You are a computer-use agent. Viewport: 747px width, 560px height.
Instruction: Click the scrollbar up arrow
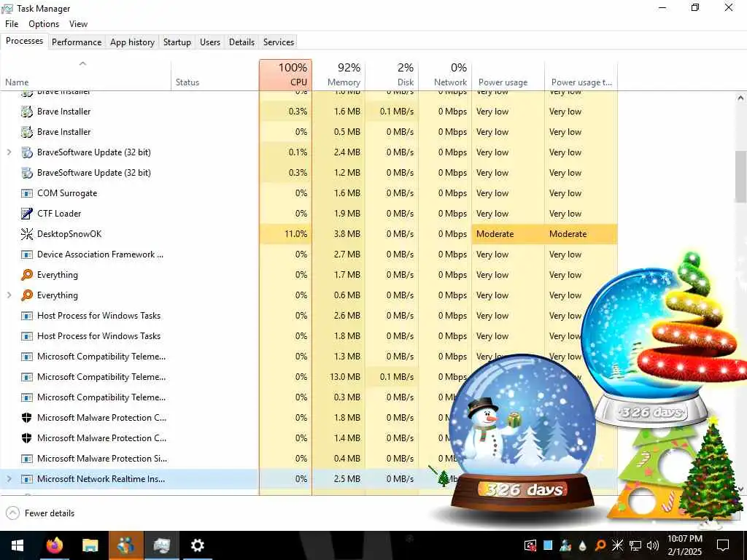pos(740,98)
